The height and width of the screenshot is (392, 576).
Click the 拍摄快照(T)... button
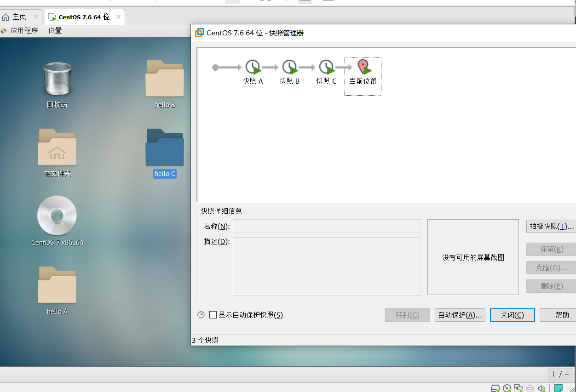(551, 226)
